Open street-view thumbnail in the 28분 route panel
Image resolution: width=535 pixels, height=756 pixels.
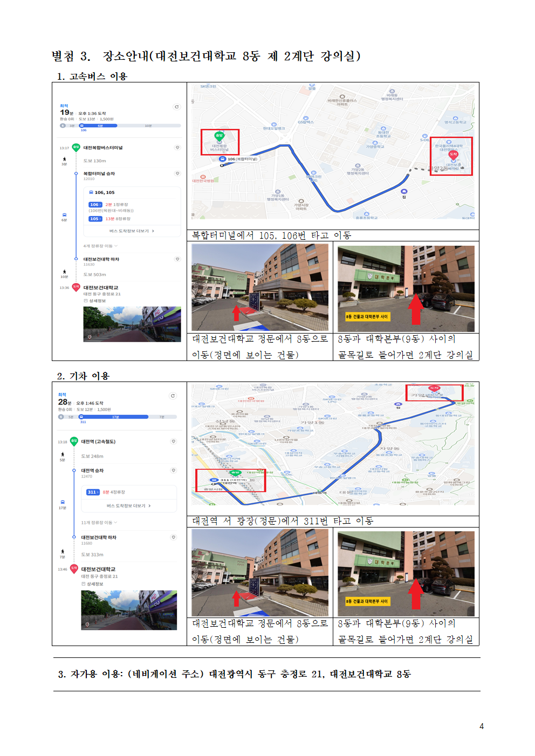click(x=129, y=610)
